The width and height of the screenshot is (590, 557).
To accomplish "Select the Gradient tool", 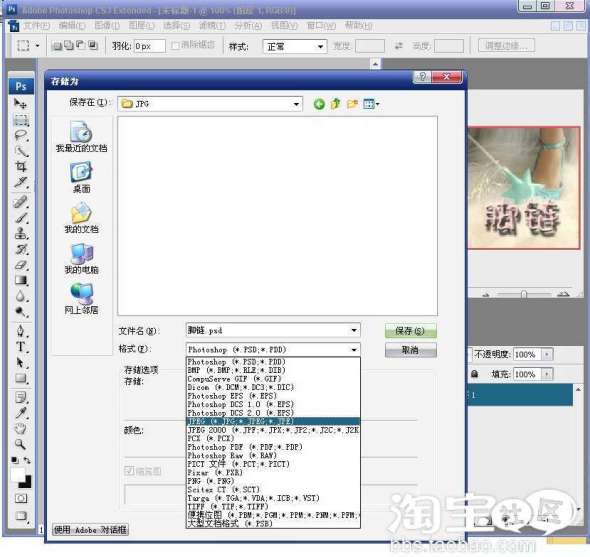I will coord(21,281).
